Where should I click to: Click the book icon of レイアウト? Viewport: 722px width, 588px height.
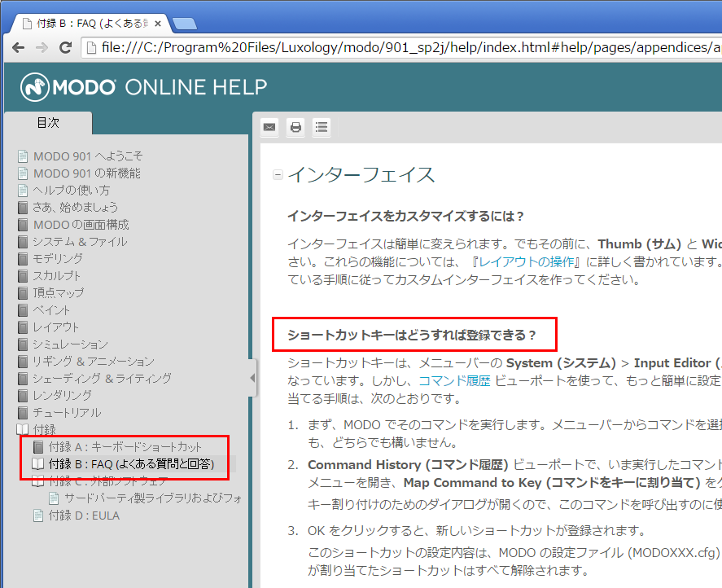pyautogui.click(x=23, y=327)
